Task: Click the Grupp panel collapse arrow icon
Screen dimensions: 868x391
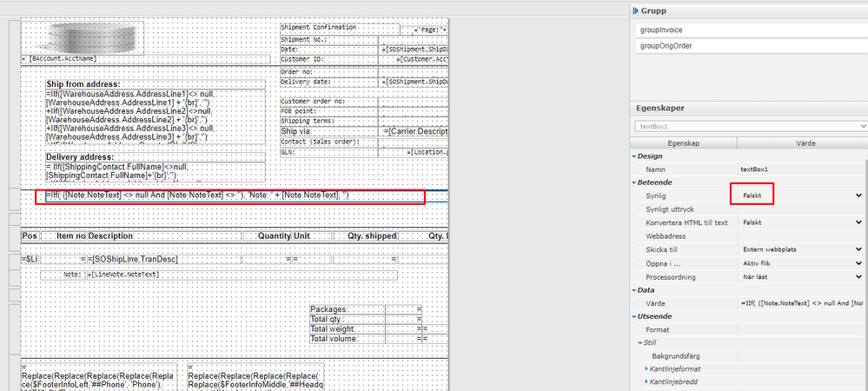Action: tap(635, 10)
